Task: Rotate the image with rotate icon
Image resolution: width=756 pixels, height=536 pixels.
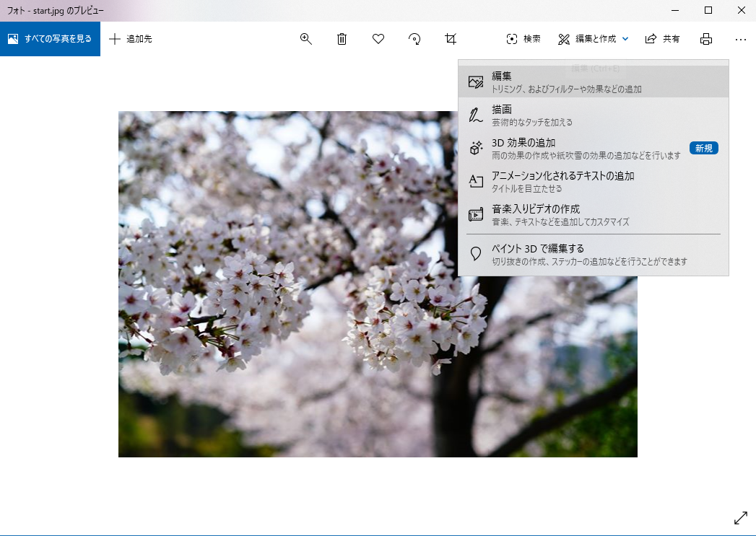Action: [414, 39]
